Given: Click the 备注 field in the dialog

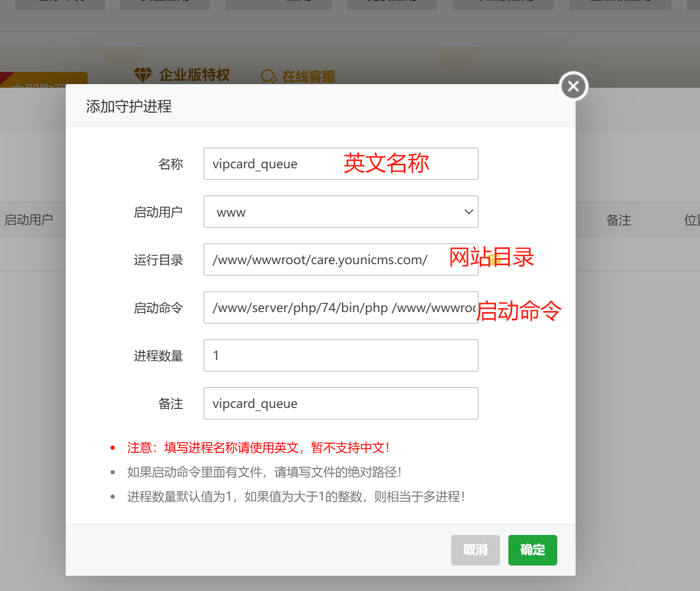Looking at the screenshot, I should tap(341, 403).
